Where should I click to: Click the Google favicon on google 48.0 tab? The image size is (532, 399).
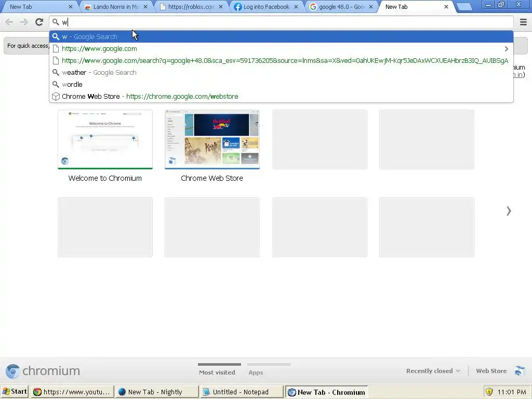click(x=313, y=7)
